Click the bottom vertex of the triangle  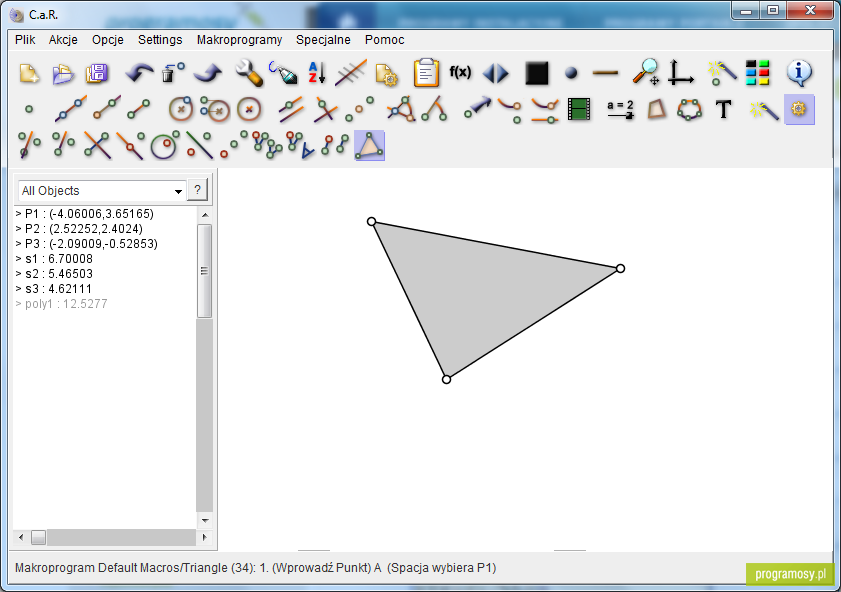pyautogui.click(x=446, y=380)
